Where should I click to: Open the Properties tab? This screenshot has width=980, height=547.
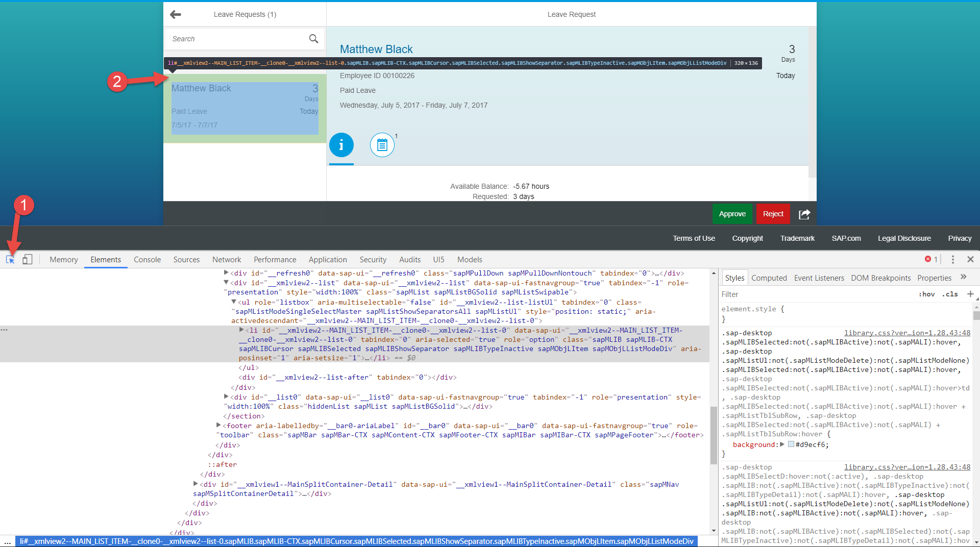[934, 278]
